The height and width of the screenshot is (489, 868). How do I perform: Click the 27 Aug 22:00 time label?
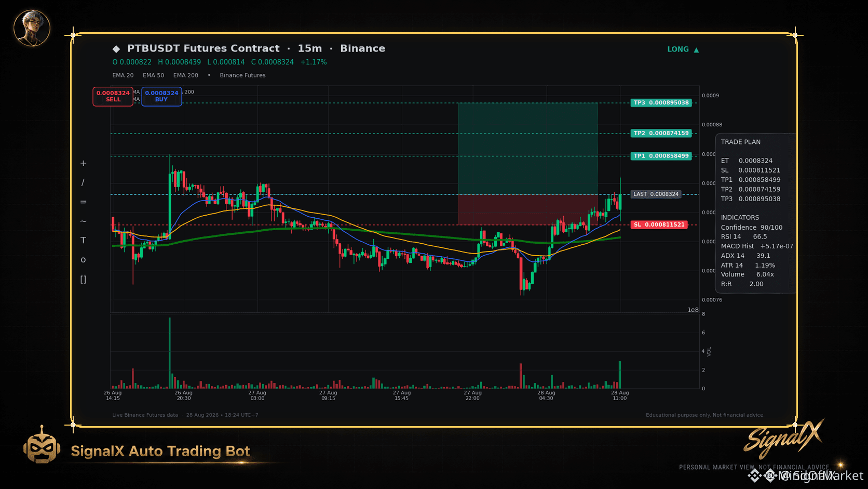click(x=473, y=395)
